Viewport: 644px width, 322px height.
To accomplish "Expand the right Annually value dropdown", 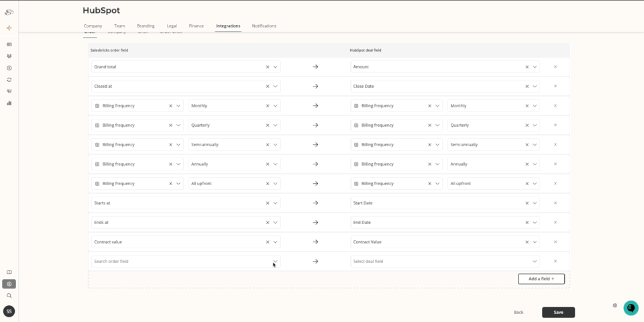I will (x=535, y=164).
